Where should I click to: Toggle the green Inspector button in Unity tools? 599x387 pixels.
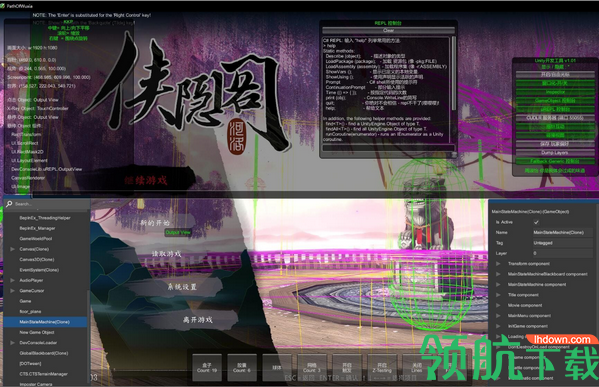[x=555, y=92]
